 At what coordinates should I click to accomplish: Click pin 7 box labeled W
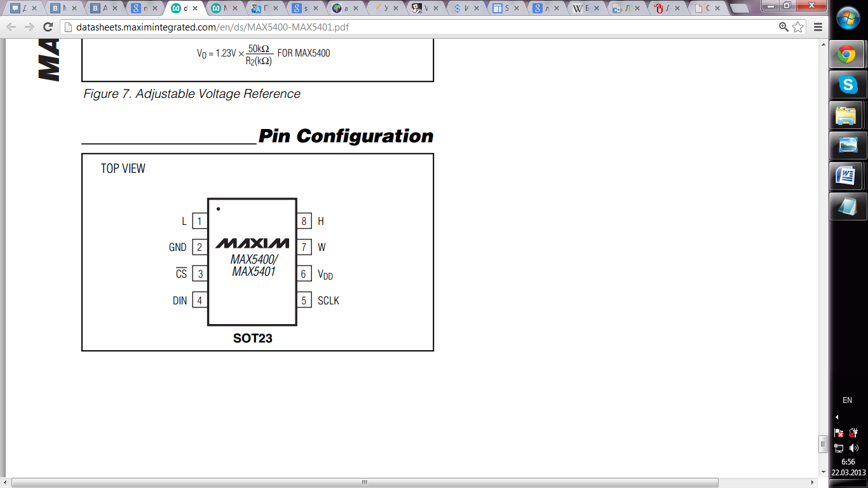point(304,247)
